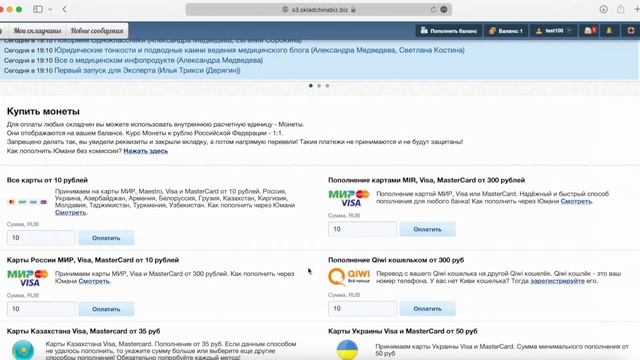Click amount field under «Пополнение Qiwi кошельком»
640x360 pixels.
click(x=362, y=309)
